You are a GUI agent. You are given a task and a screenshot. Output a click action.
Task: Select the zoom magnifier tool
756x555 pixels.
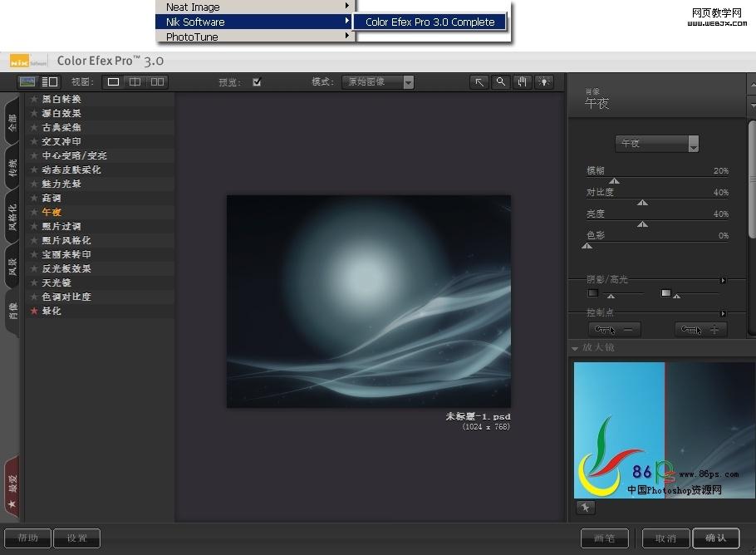501,82
